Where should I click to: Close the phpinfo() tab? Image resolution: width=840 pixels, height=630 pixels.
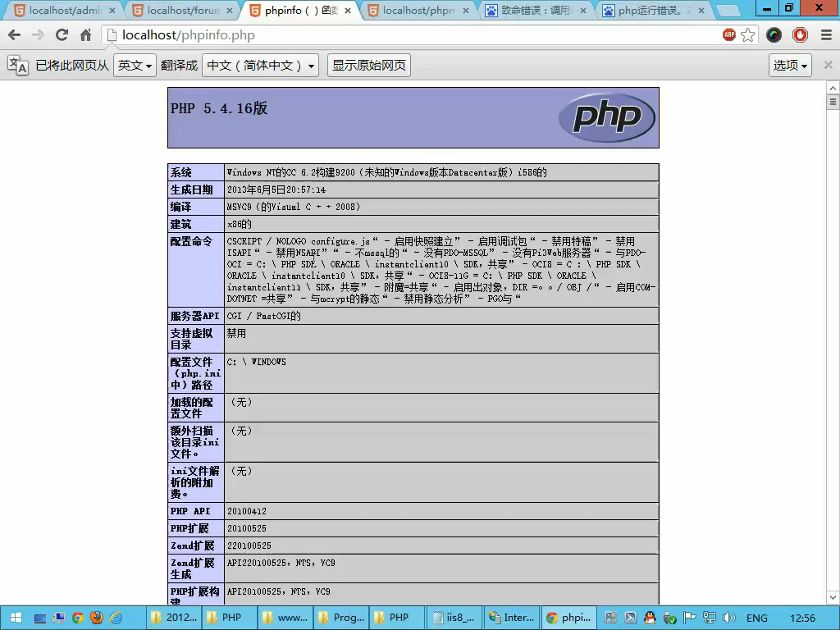tap(348, 10)
